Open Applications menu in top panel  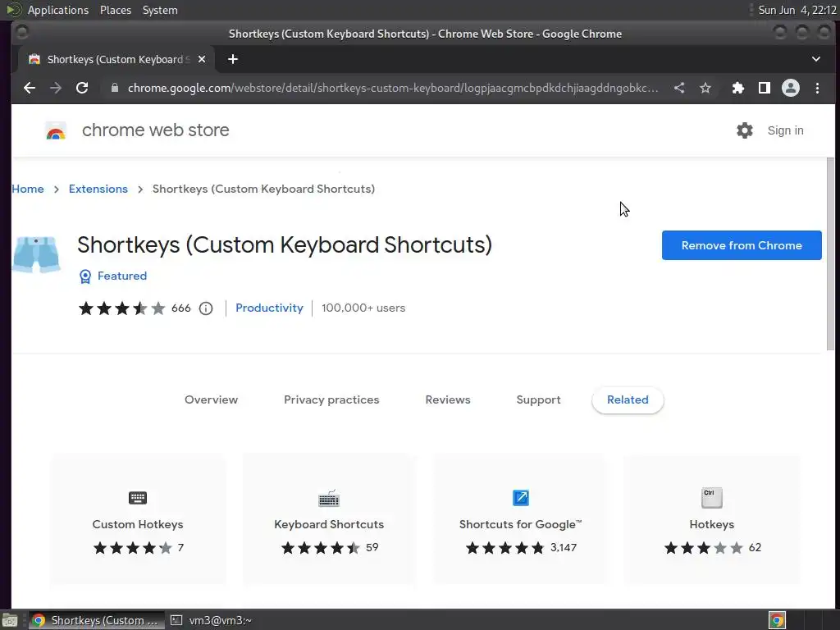58,10
